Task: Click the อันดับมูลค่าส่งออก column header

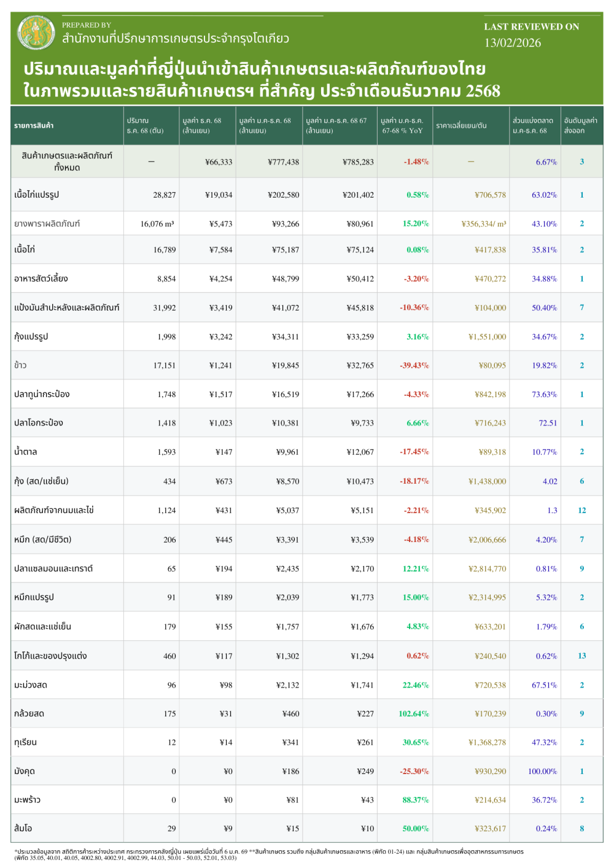Action: (581, 126)
